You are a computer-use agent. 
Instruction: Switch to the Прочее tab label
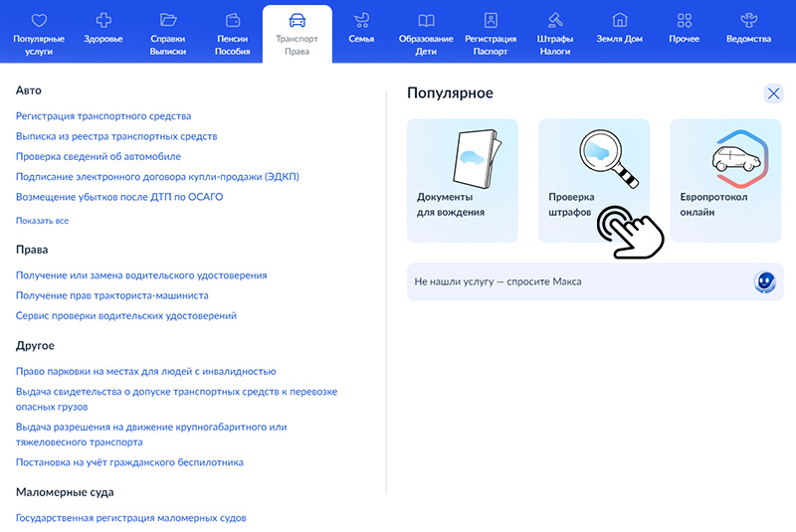[x=685, y=39]
